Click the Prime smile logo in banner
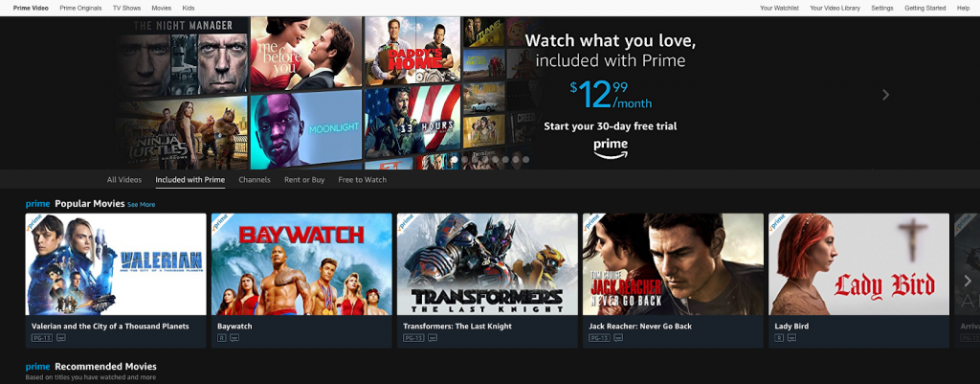 coord(610,148)
